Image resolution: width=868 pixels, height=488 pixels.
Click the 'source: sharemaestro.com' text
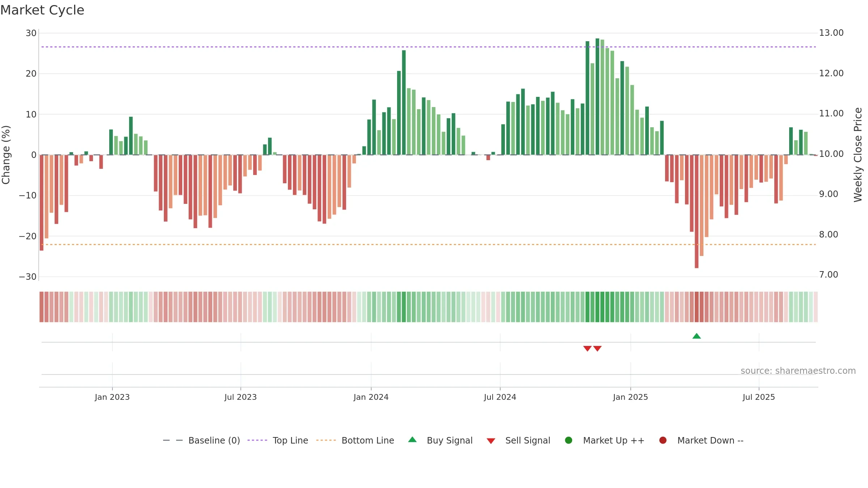pos(798,371)
